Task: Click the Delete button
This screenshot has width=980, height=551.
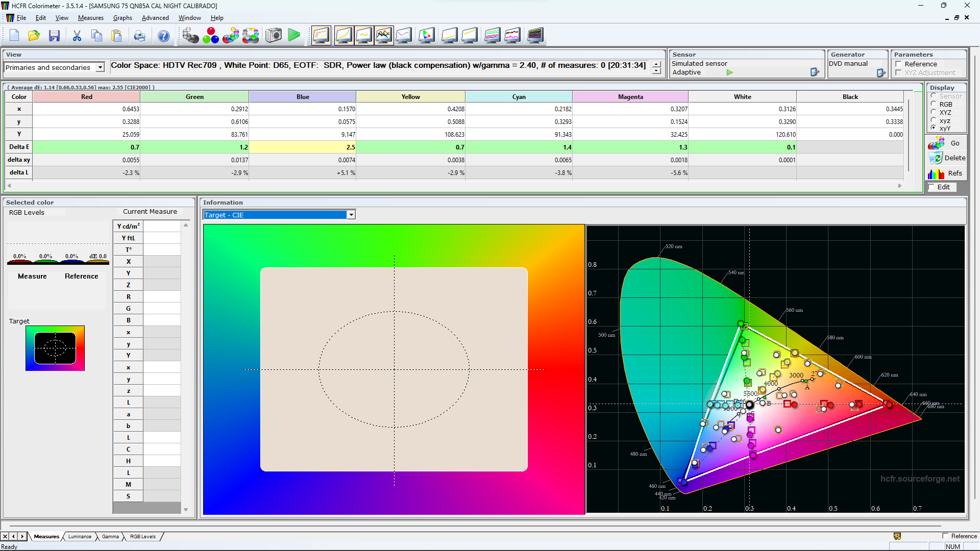Action: [x=947, y=158]
